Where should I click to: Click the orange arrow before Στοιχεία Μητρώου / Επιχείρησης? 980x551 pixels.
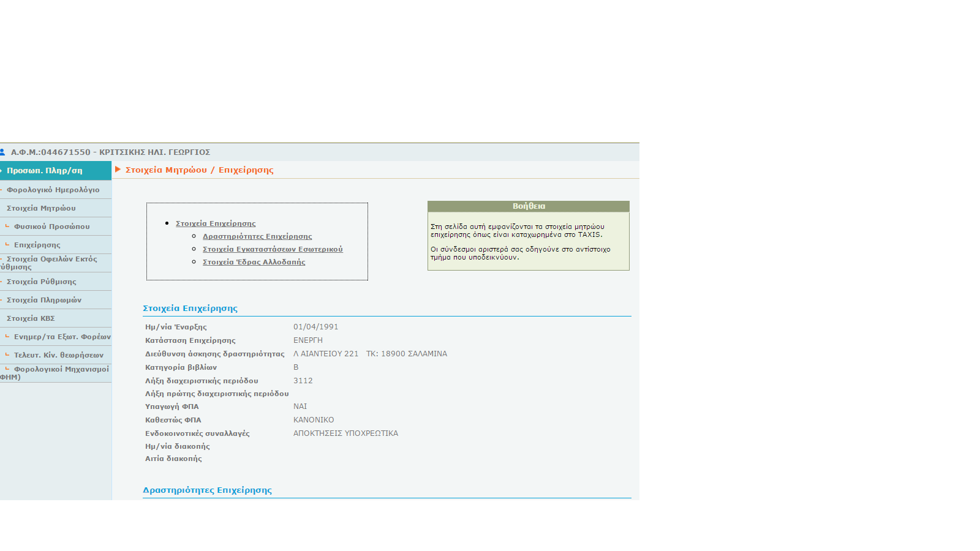pyautogui.click(x=118, y=170)
